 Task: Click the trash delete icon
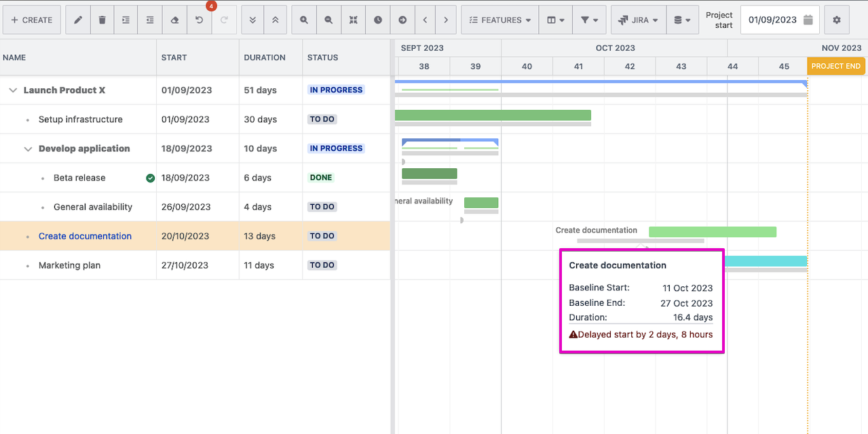point(102,20)
